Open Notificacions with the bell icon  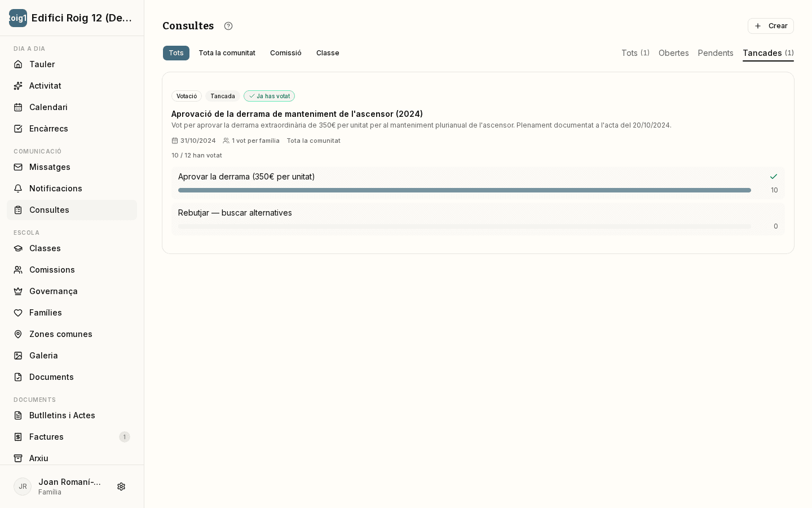[x=72, y=189]
